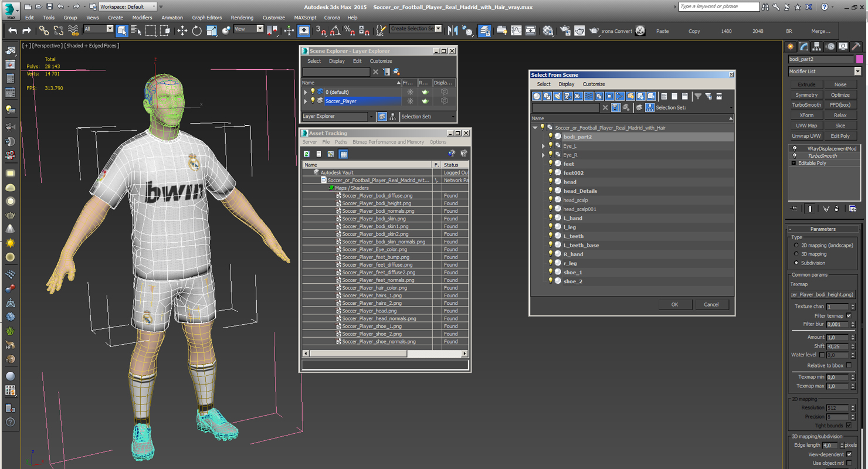
Task: Click the Symmetry modifier button
Action: pos(806,95)
